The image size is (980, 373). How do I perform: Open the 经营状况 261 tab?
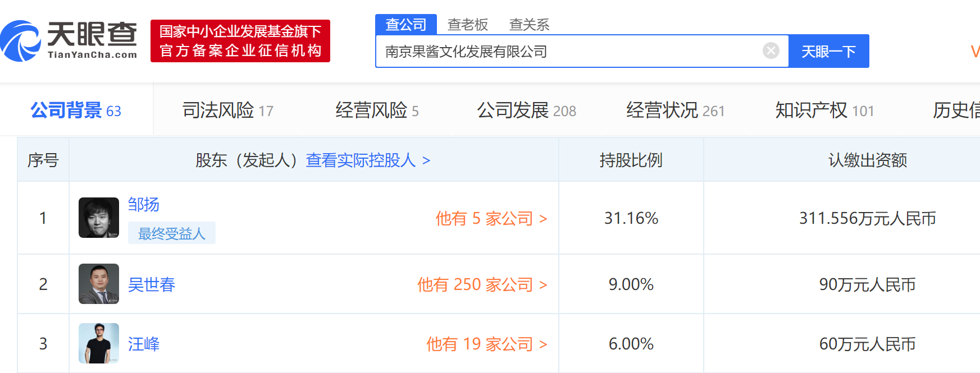[x=676, y=110]
